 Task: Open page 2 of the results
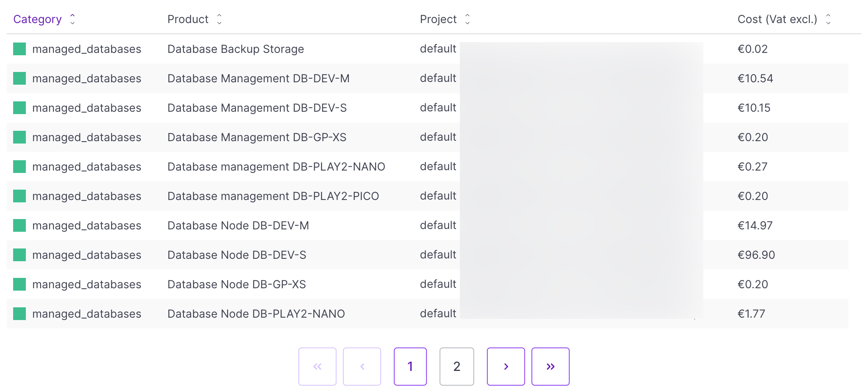click(457, 366)
